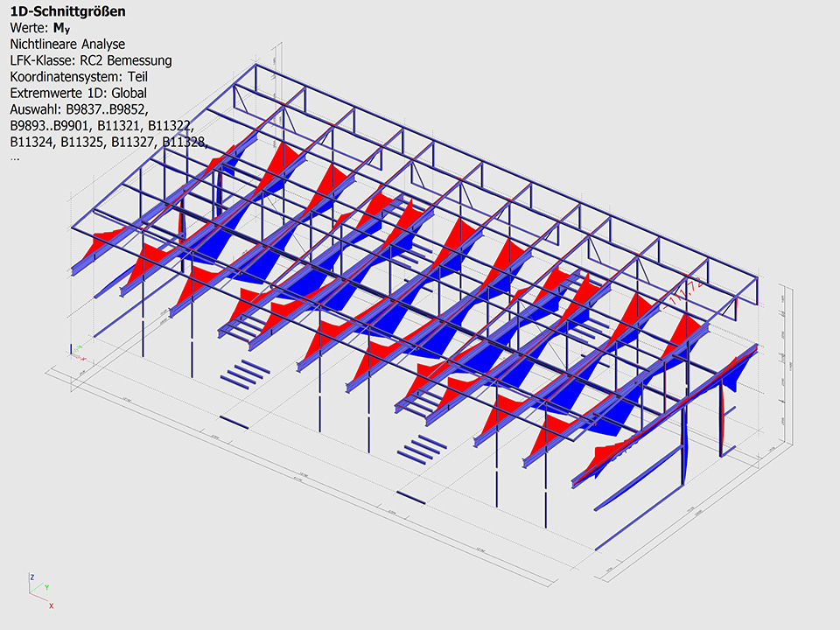Select the Nichtlineare Analyse text line
This screenshot has height=630, width=840.
[x=67, y=44]
